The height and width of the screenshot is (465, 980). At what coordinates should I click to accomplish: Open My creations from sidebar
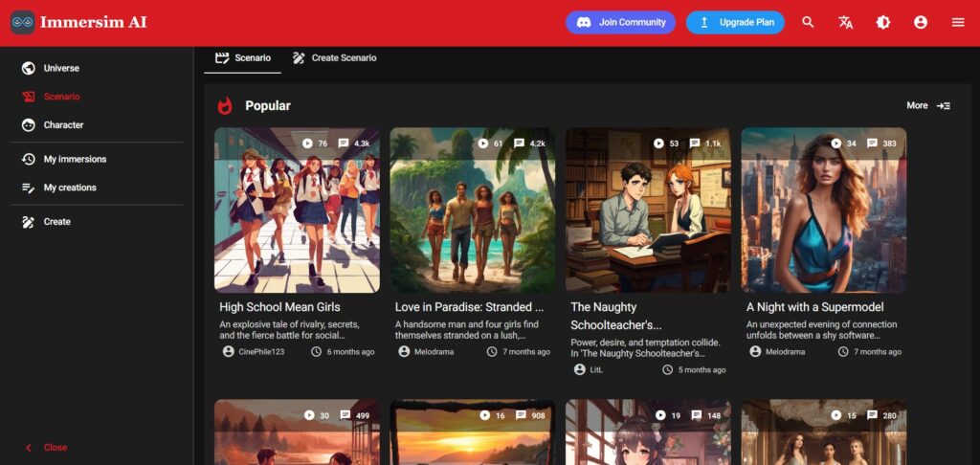click(70, 188)
